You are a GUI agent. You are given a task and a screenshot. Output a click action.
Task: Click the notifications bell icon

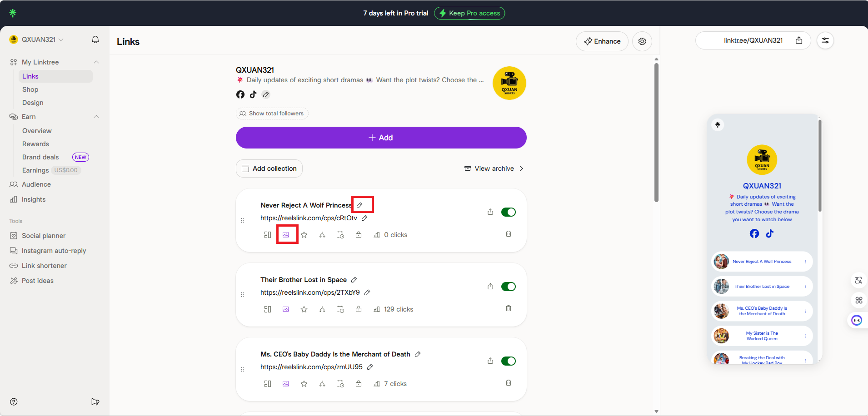95,40
